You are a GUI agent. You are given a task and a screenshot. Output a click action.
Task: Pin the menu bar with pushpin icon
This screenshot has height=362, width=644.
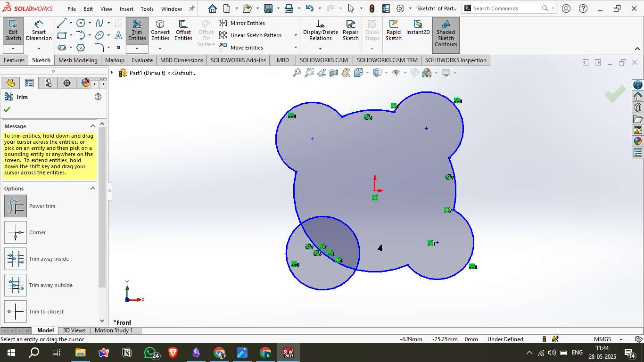(x=191, y=8)
